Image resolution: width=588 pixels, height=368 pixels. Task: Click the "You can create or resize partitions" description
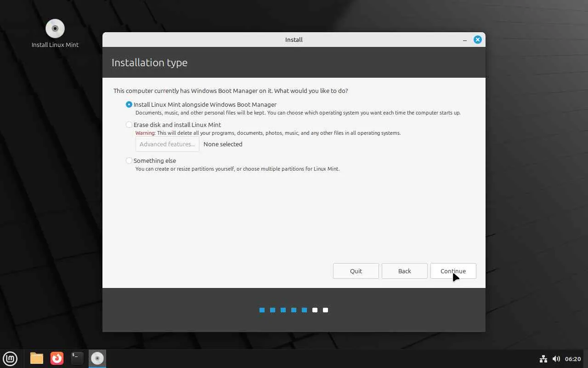(x=237, y=169)
